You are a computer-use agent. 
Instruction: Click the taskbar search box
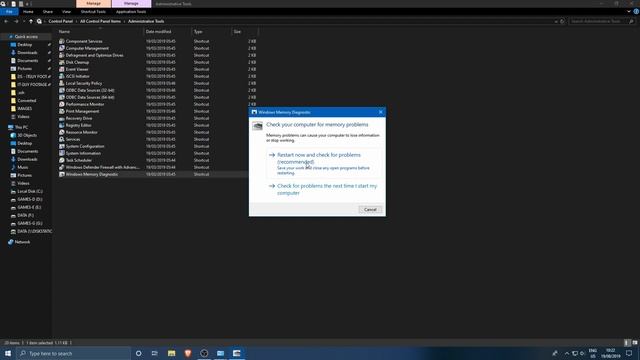pos(74,353)
